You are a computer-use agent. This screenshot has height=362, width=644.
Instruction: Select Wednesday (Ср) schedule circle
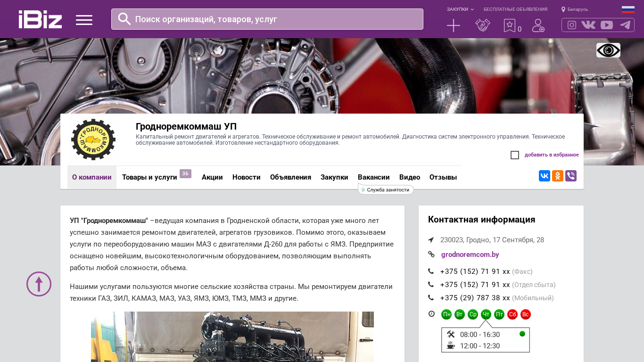tap(473, 314)
